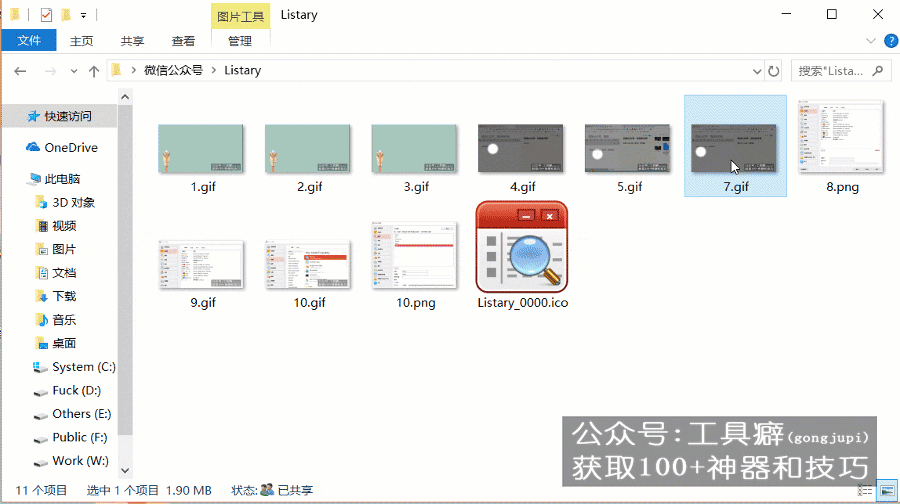900x504 pixels.
Task: Click the 11 个项目 status text
Action: pyautogui.click(x=41, y=490)
